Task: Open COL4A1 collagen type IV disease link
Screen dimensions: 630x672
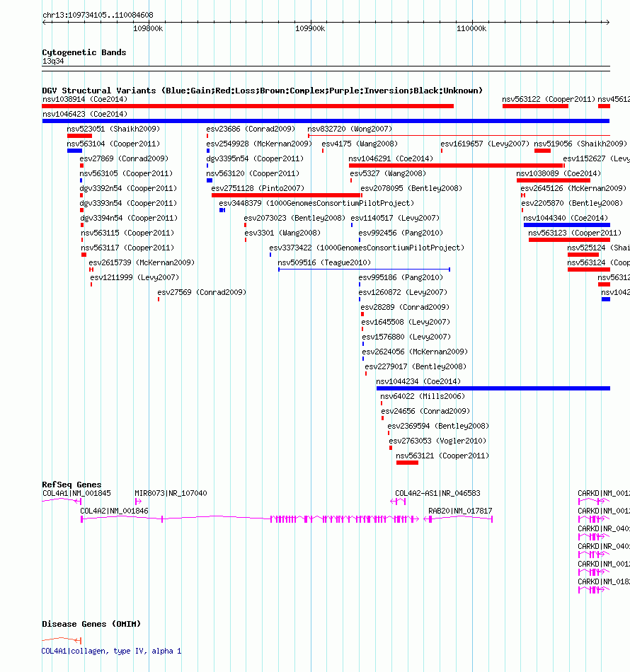Action: click(112, 651)
